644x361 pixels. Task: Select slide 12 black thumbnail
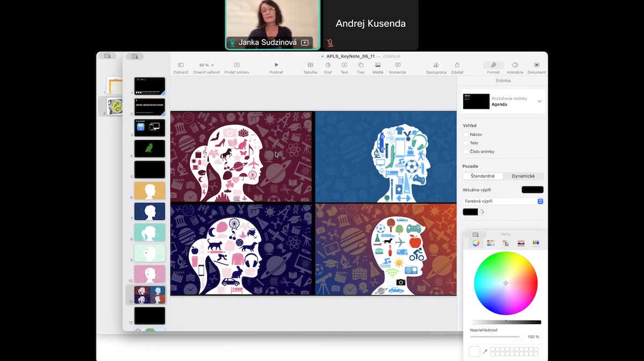tap(150, 315)
